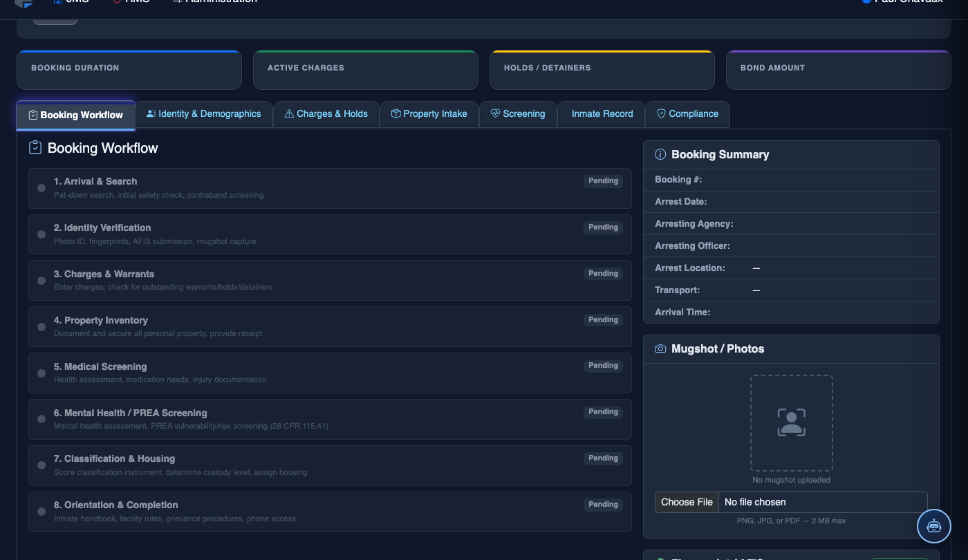Open step 4. Property Inventory
Viewport: 968px width, 560px height.
click(330, 327)
